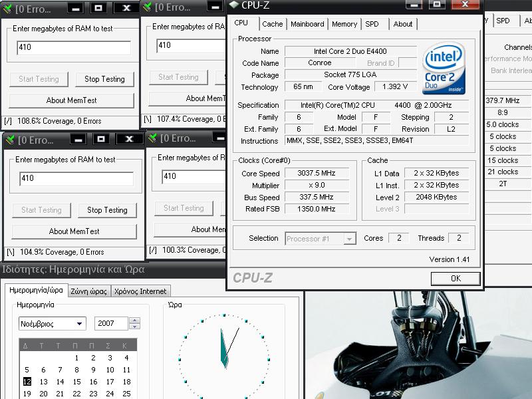Click RAM megabytes field in 107.4% coverage window
Viewport: 532px width, 399px height.
191,45
